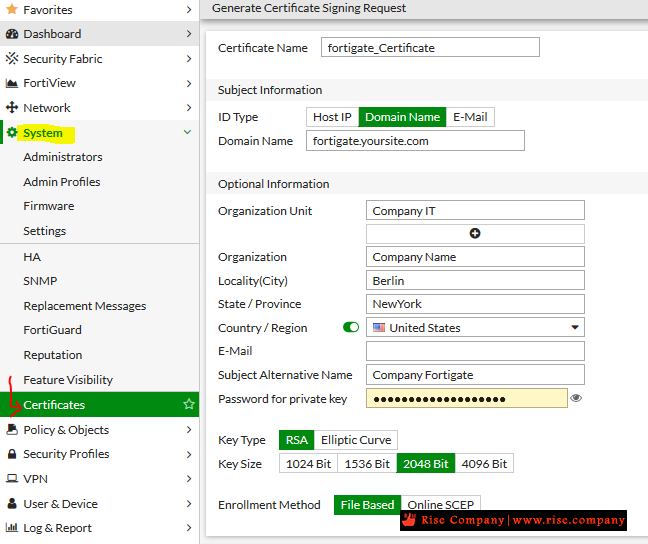Reveal private key password with eye icon
The width and height of the screenshot is (648, 544).
[x=576, y=398]
